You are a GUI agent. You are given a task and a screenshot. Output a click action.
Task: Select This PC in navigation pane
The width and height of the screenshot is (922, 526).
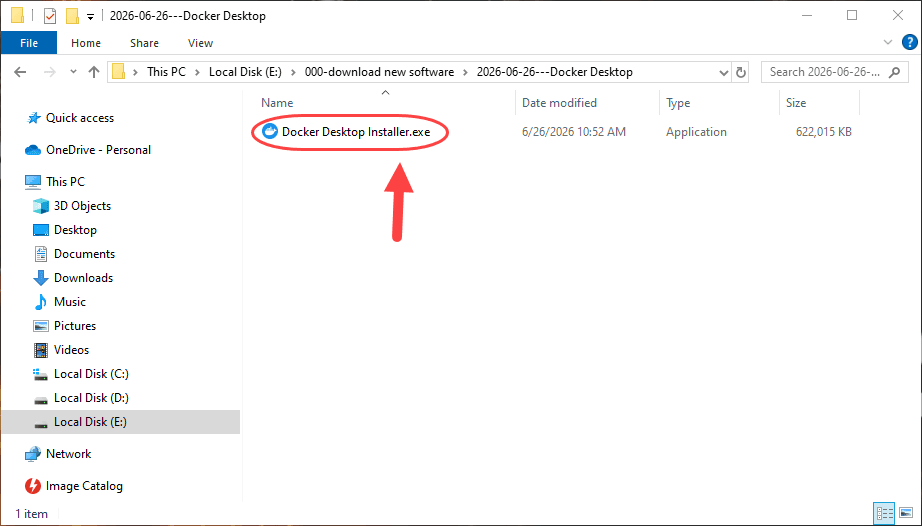[65, 182]
